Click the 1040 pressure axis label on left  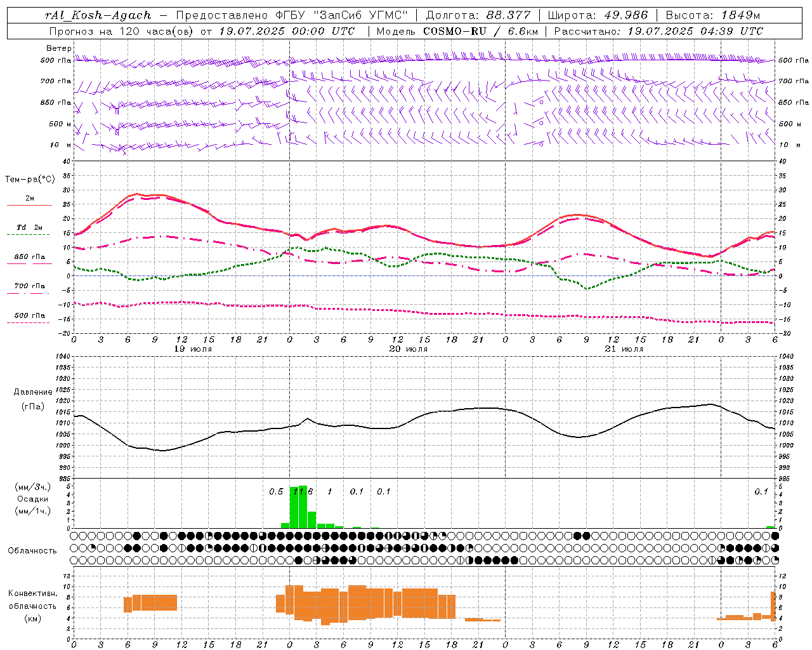(x=63, y=357)
